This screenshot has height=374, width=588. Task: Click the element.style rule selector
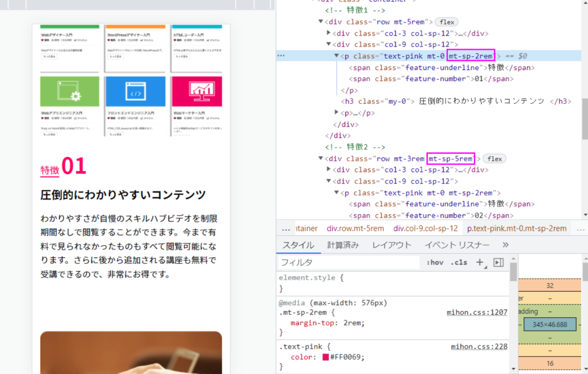click(307, 278)
